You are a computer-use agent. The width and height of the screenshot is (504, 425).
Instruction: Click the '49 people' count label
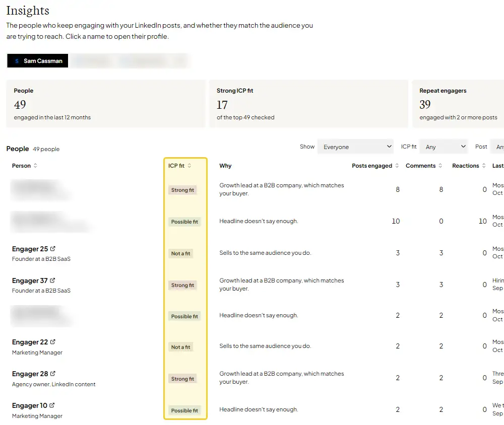click(x=46, y=149)
